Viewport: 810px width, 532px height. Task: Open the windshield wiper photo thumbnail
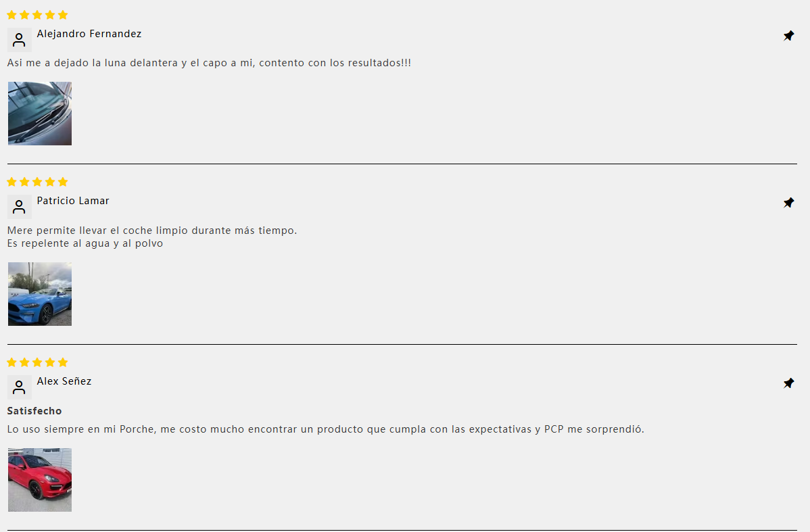(x=40, y=113)
